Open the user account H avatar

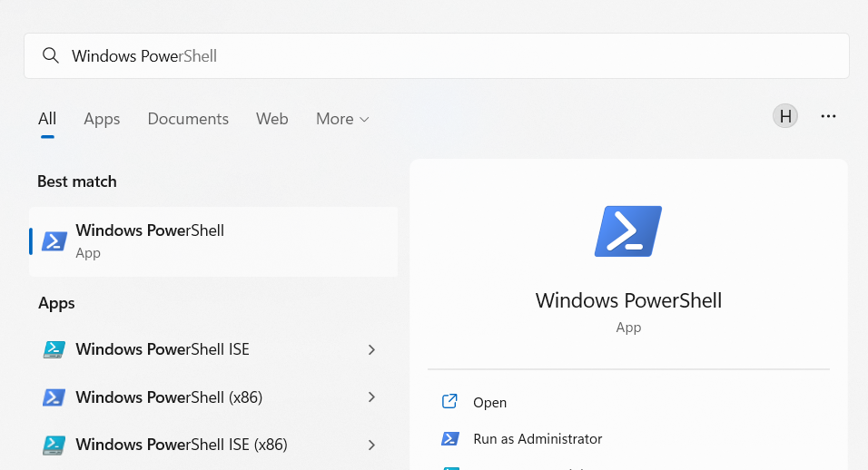coord(785,116)
